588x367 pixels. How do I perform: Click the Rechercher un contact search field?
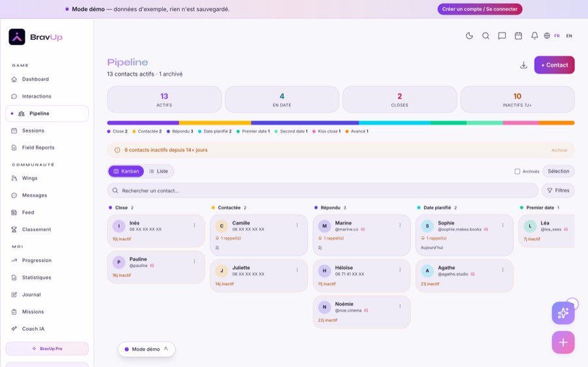pyautogui.click(x=323, y=191)
